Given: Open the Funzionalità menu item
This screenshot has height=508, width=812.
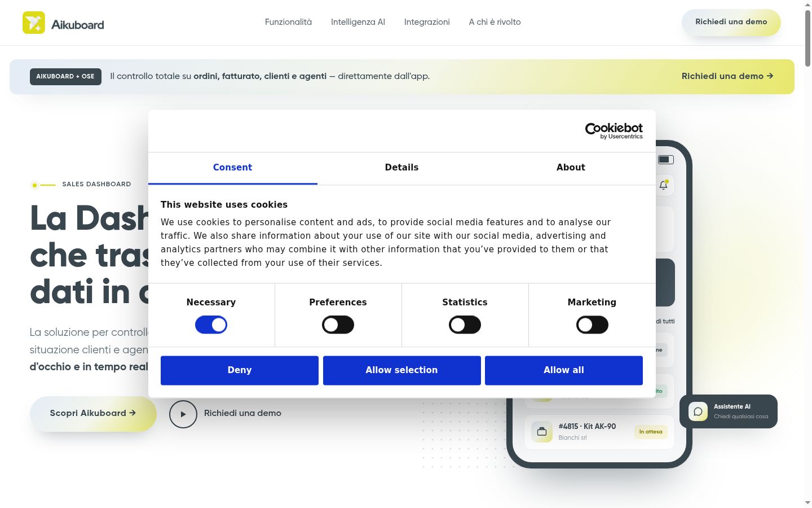Looking at the screenshot, I should click(288, 22).
